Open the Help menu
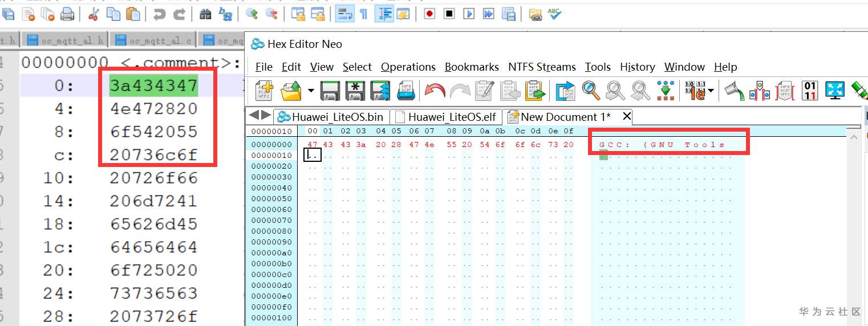This screenshot has height=326, width=868. tap(725, 67)
